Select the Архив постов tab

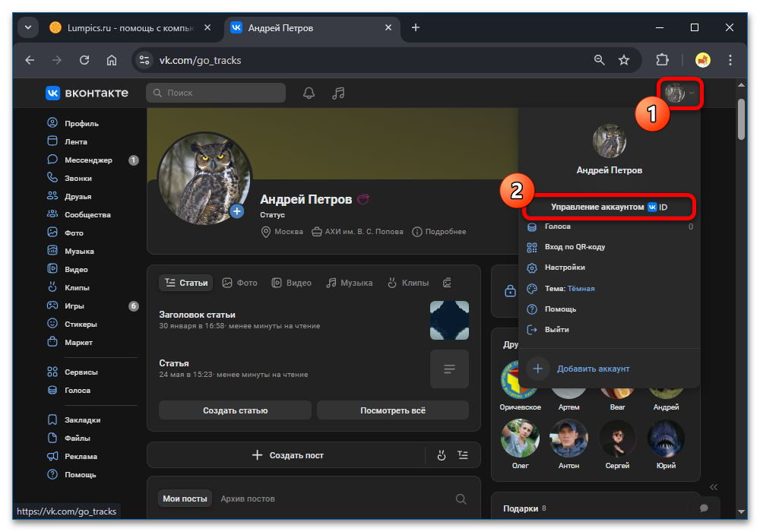pos(248,499)
